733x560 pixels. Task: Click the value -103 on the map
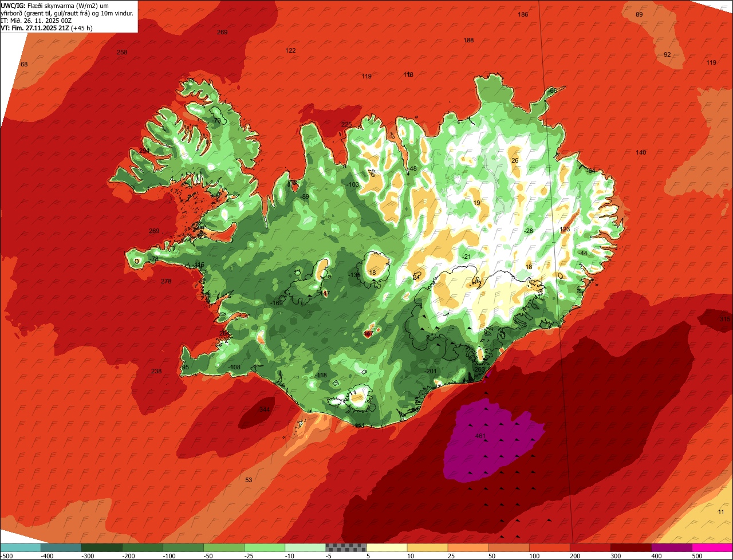click(353, 184)
